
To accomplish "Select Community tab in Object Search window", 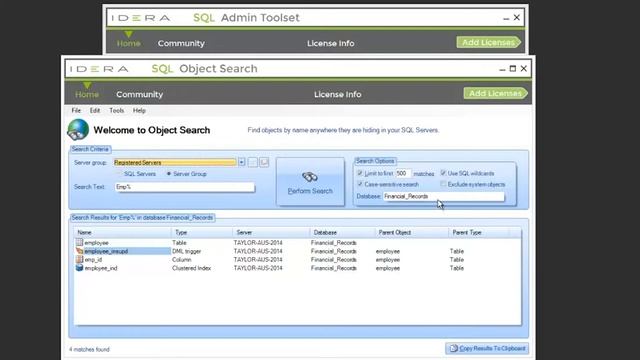I will [x=140, y=94].
